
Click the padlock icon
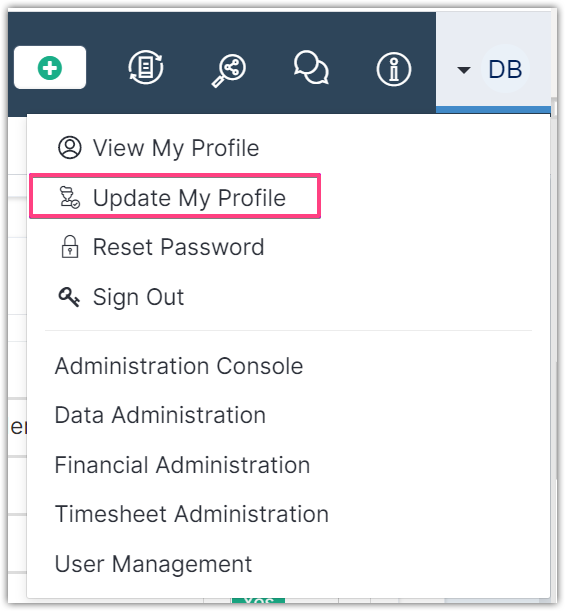70,247
